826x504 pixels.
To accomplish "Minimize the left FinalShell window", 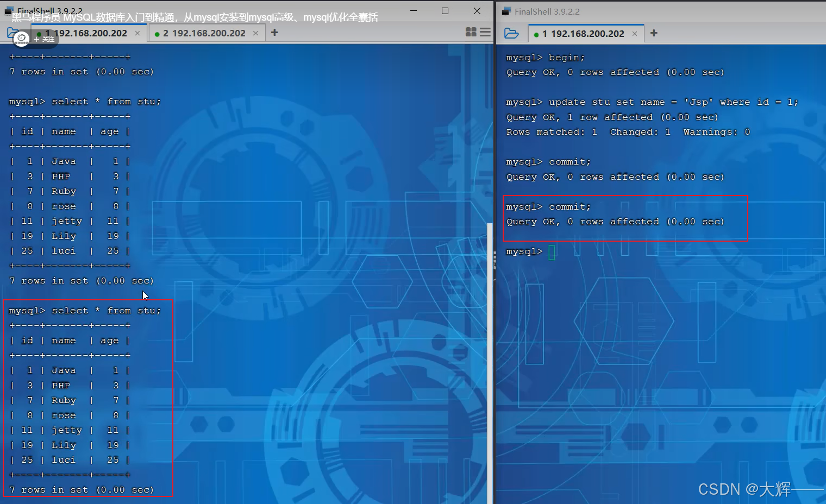I will [414, 11].
